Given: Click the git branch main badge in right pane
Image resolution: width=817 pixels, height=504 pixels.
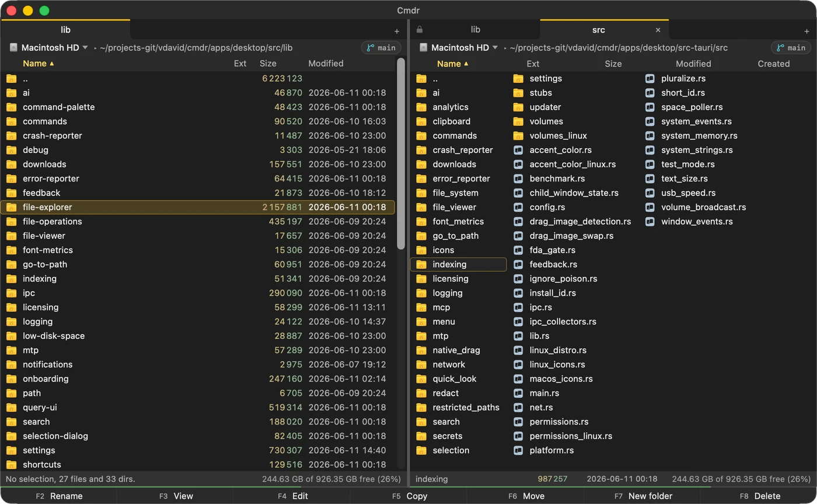Looking at the screenshot, I should tap(791, 48).
